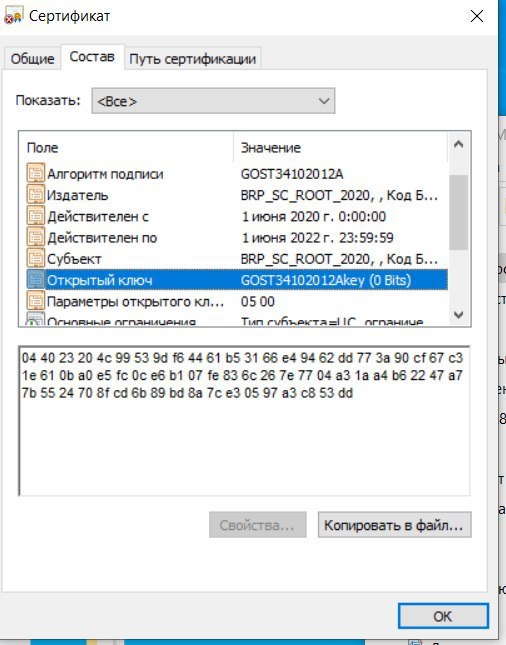Click scroll down arrow of field list
The image size is (506, 645).
click(x=458, y=315)
